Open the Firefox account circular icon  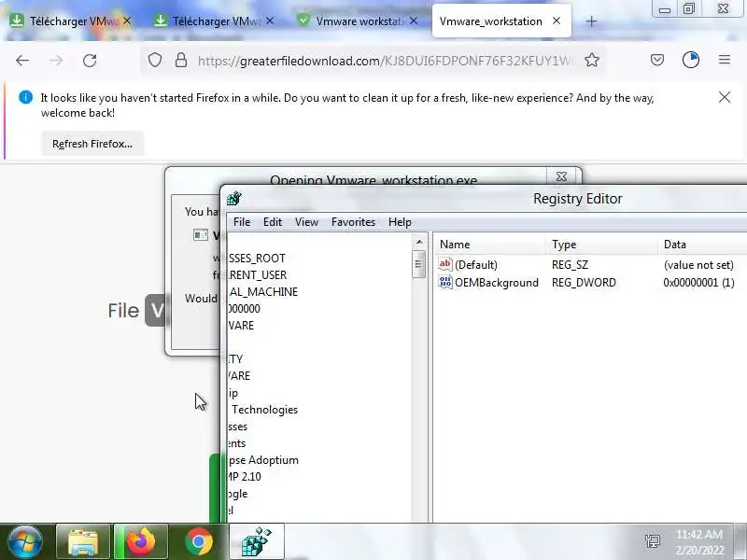691,60
